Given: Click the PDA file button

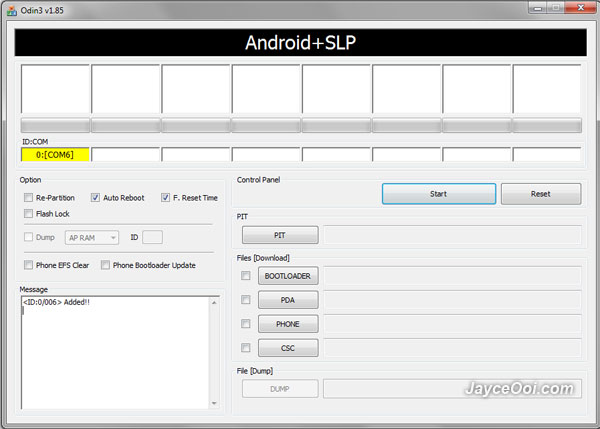Looking at the screenshot, I should (x=288, y=300).
